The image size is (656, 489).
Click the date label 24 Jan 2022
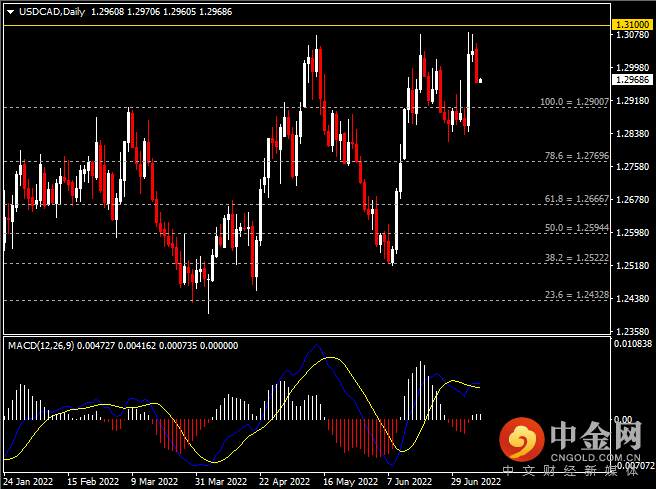[x=28, y=481]
